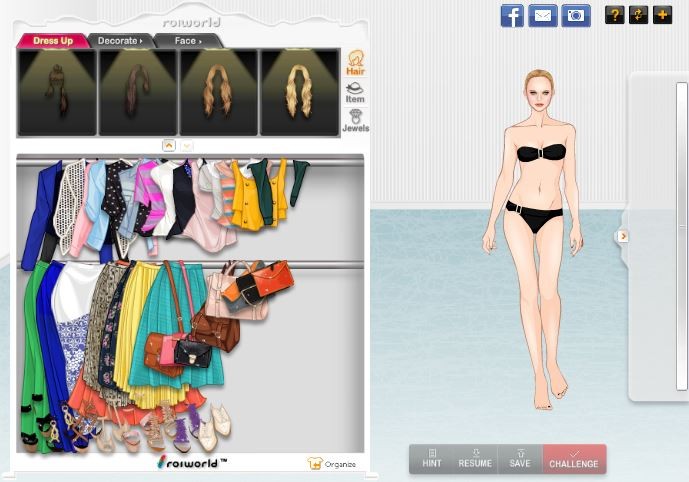Expand the right side panel arrow

(x=623, y=236)
